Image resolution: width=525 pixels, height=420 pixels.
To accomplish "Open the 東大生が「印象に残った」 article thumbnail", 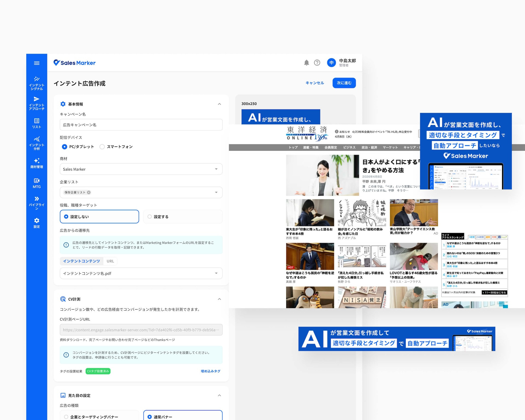I will (x=310, y=212).
